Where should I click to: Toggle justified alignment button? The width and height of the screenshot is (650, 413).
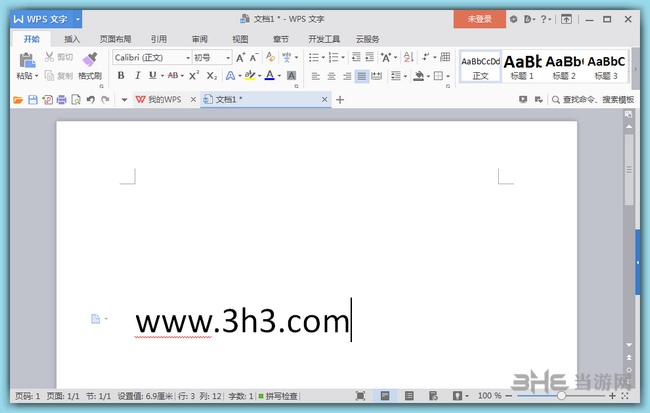[361, 76]
